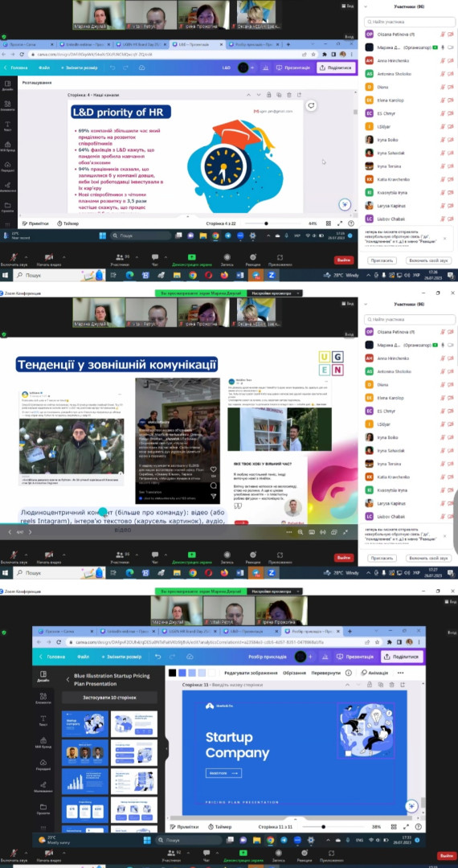Click undo arrow in Startup Company Canva header
The image size is (458, 868).
click(157, 656)
